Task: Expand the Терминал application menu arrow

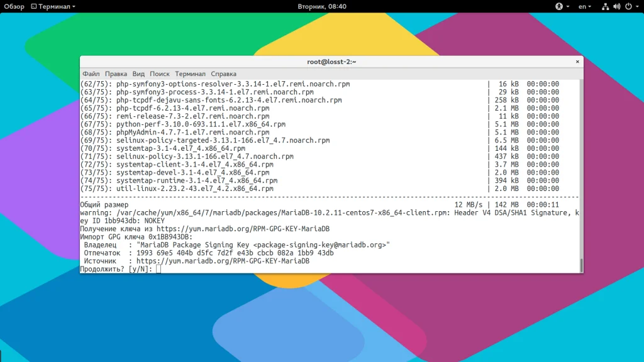Action: 74,6
